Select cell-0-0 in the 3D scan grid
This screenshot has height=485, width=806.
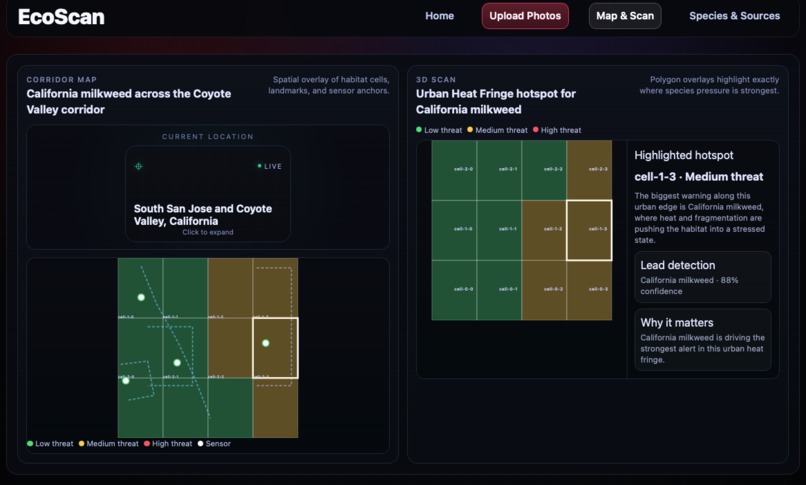[x=454, y=290]
